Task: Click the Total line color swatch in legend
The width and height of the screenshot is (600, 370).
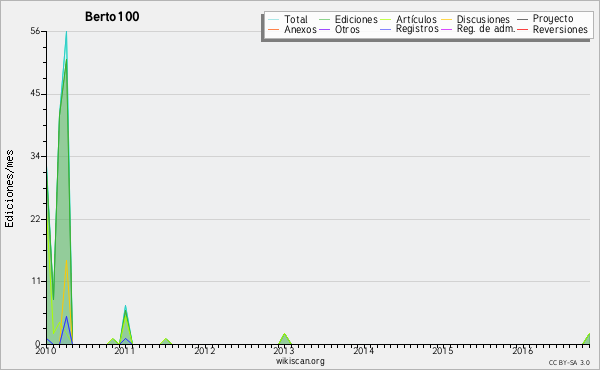Action: 273,19
